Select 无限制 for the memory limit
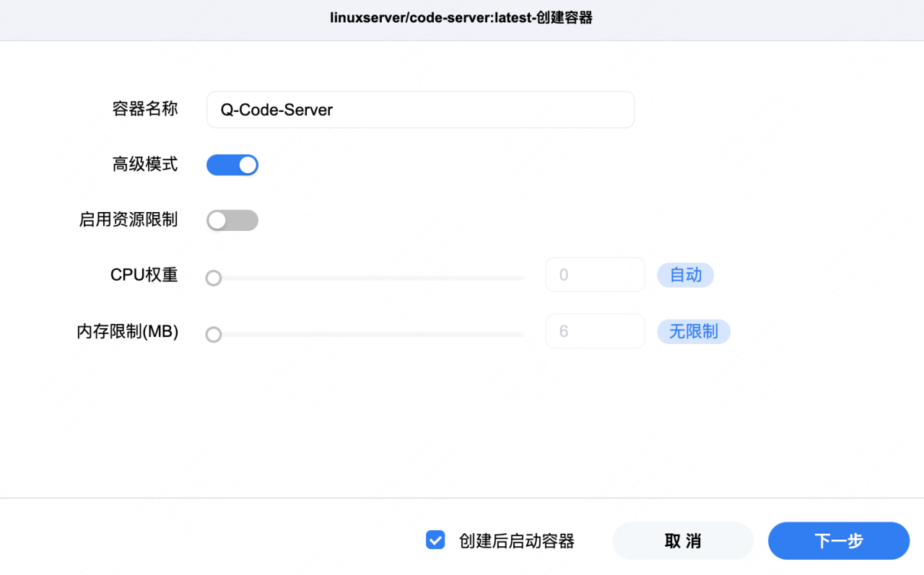This screenshot has width=924, height=575. click(x=693, y=331)
